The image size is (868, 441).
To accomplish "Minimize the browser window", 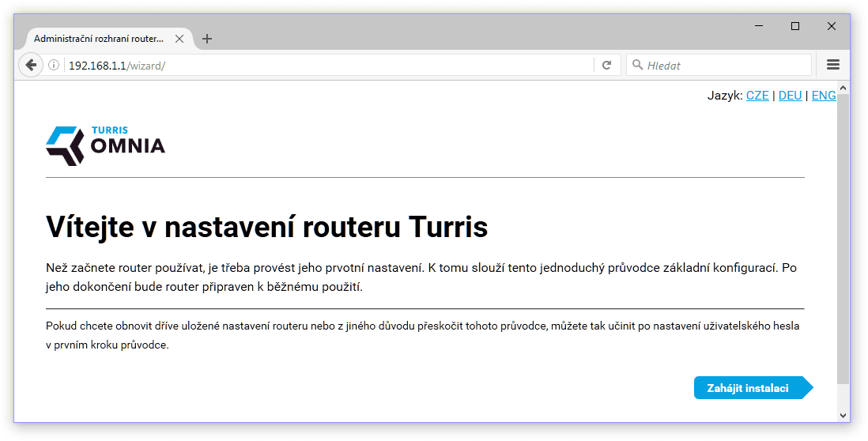I will (759, 26).
